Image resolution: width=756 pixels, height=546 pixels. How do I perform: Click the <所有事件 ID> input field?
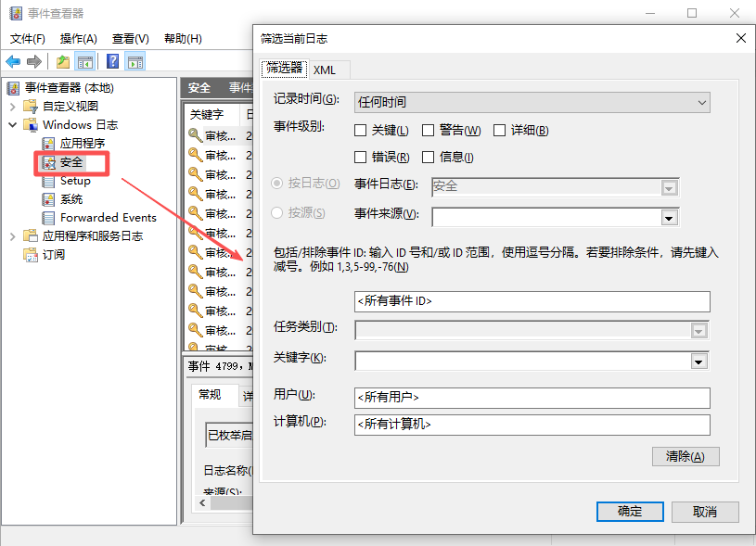(532, 301)
